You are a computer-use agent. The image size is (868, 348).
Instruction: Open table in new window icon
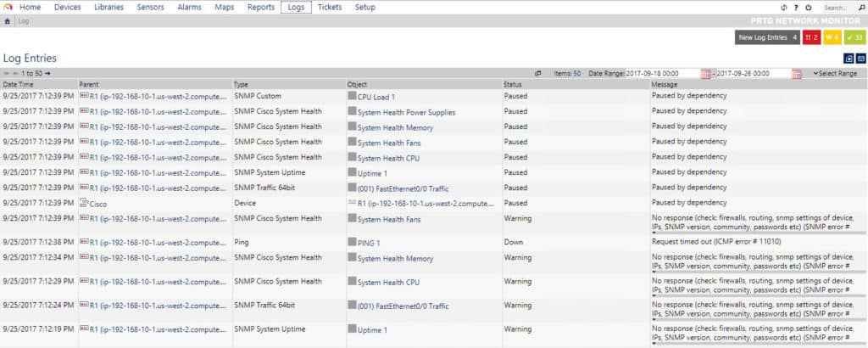coord(538,73)
